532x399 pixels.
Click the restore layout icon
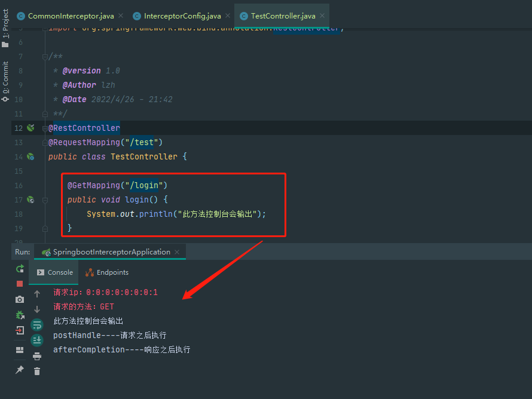(20, 350)
